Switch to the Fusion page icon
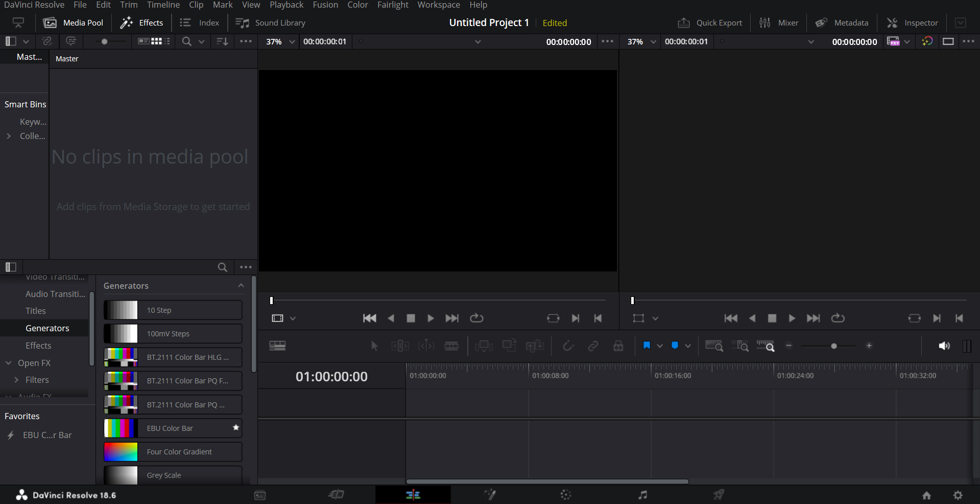 pos(490,495)
